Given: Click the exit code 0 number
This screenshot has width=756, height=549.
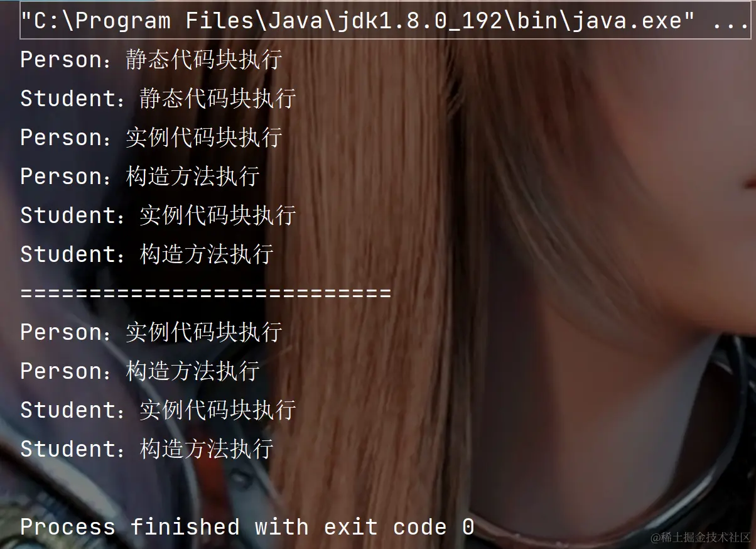Looking at the screenshot, I should [x=468, y=527].
